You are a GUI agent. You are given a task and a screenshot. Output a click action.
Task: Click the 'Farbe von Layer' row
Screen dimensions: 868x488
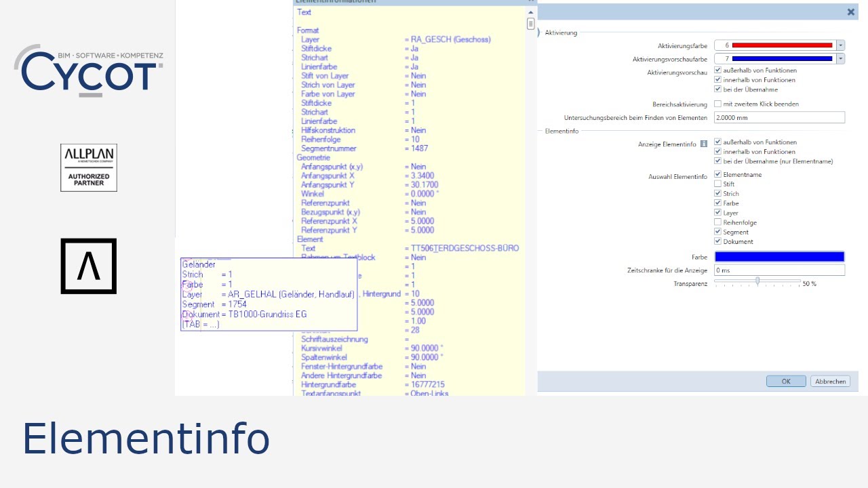(363, 94)
